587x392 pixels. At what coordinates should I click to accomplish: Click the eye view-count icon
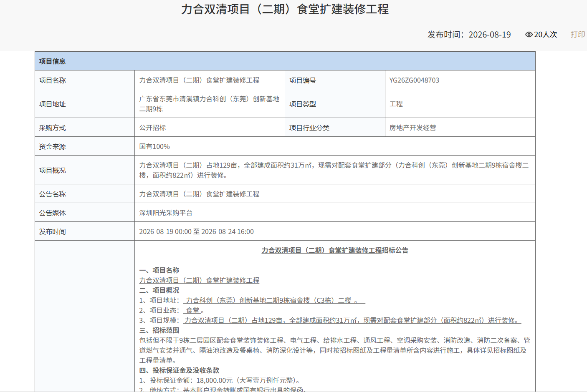pos(529,35)
